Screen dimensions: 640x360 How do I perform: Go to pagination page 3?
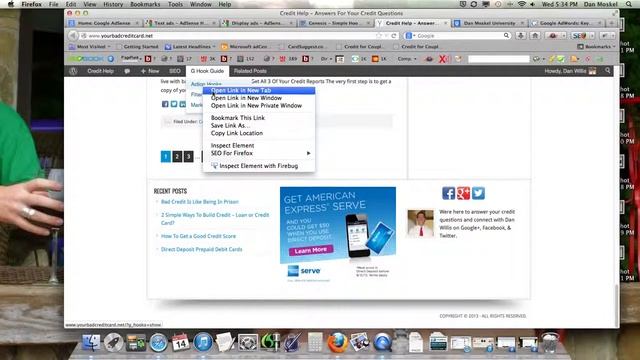tap(189, 156)
